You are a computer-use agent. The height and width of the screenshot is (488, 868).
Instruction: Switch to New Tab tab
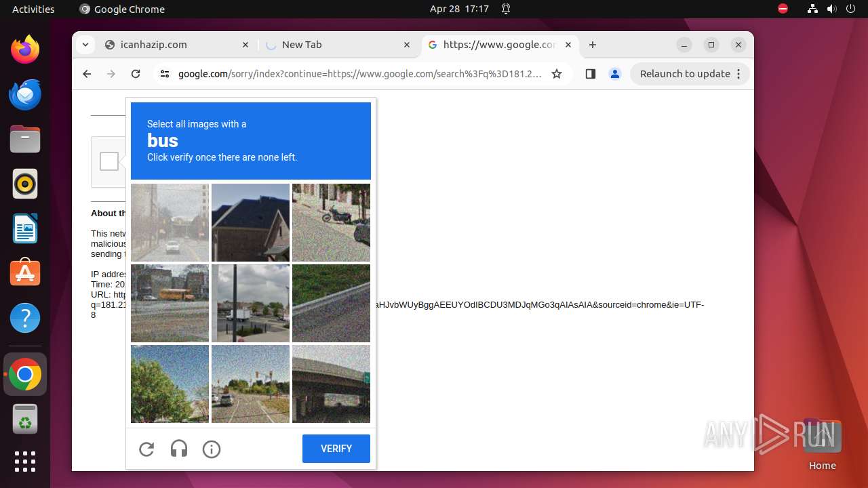tap(338, 45)
